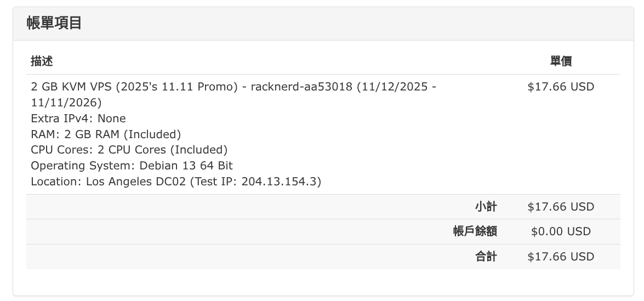Click the Test IP 204.13.154.3 address
Viewport: 644px width, 301px height.
point(281,181)
